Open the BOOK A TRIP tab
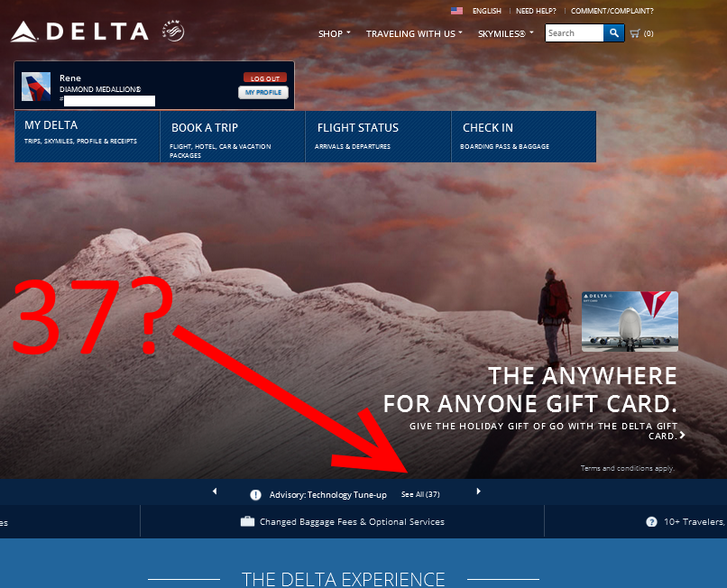 point(233,137)
